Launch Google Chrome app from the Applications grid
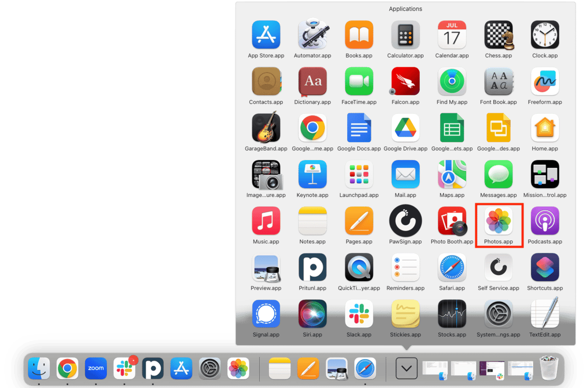Image resolution: width=588 pixels, height=388 pixels. [312, 128]
